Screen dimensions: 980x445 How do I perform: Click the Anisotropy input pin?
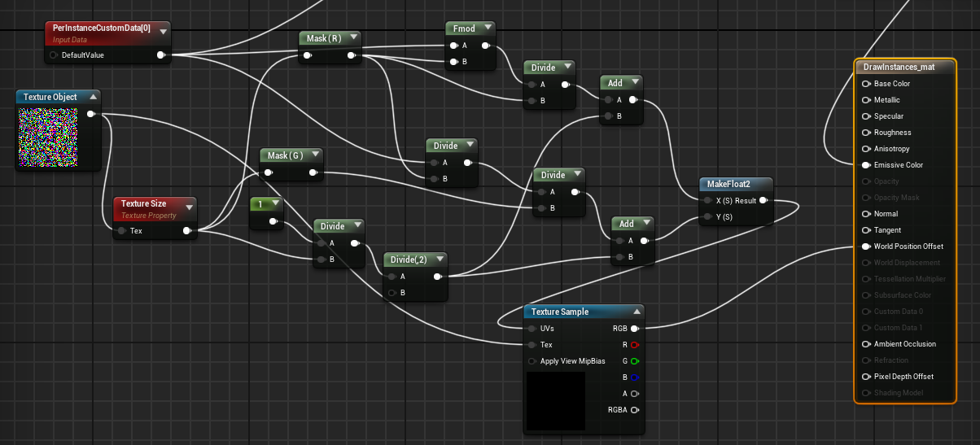[865, 149]
